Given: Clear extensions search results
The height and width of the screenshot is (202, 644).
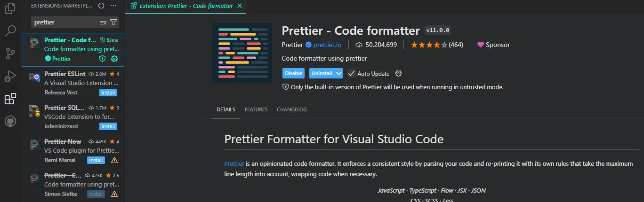Looking at the screenshot, I should point(103,22).
